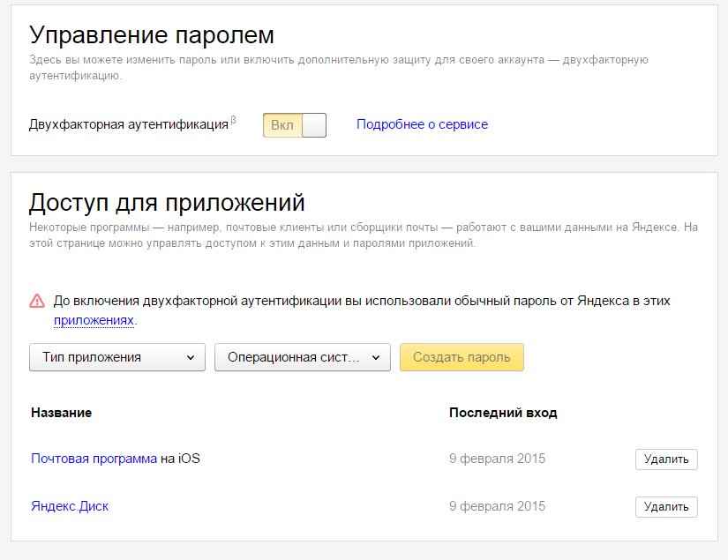Screen dimensions: 728x560
Task: Click the "Последний вход" column header
Action: coord(502,413)
